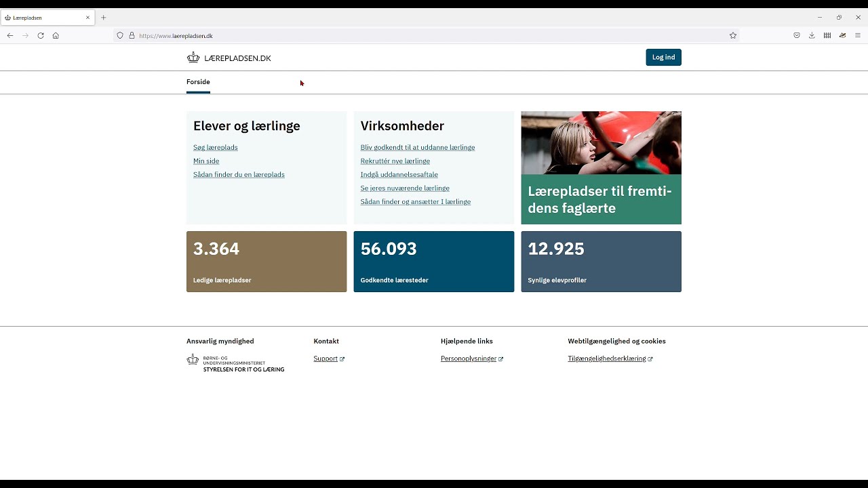Click the Log ind button
Viewport: 868px width, 488px height.
663,57
